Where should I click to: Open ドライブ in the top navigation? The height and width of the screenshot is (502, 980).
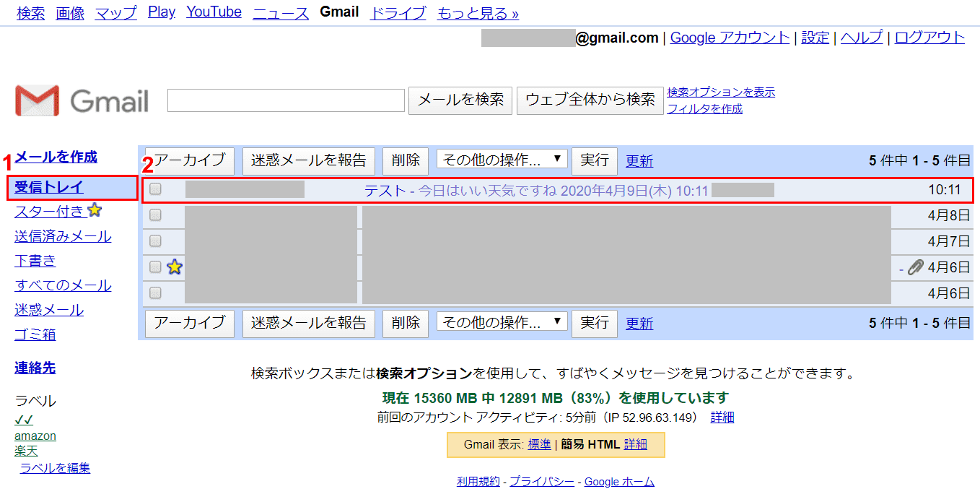[398, 13]
